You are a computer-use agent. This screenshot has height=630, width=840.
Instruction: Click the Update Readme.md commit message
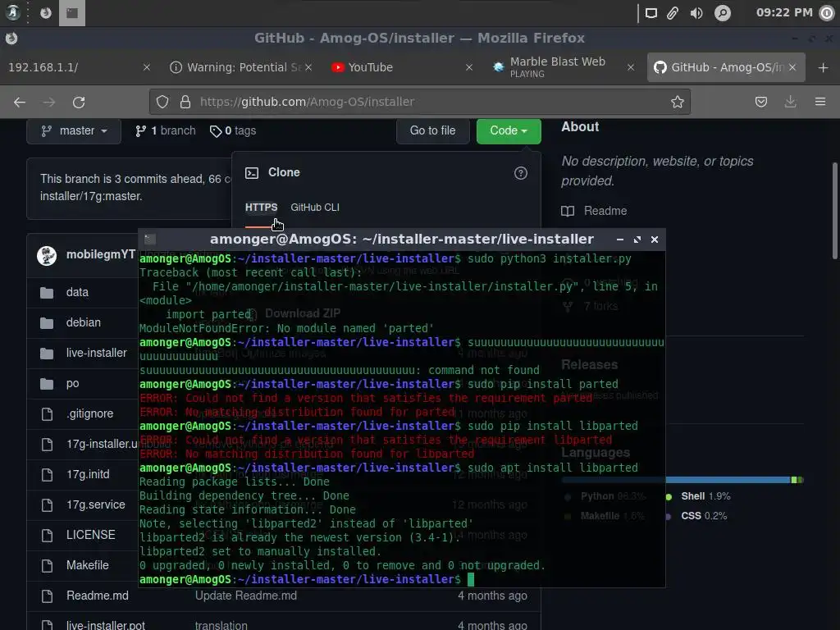(246, 596)
